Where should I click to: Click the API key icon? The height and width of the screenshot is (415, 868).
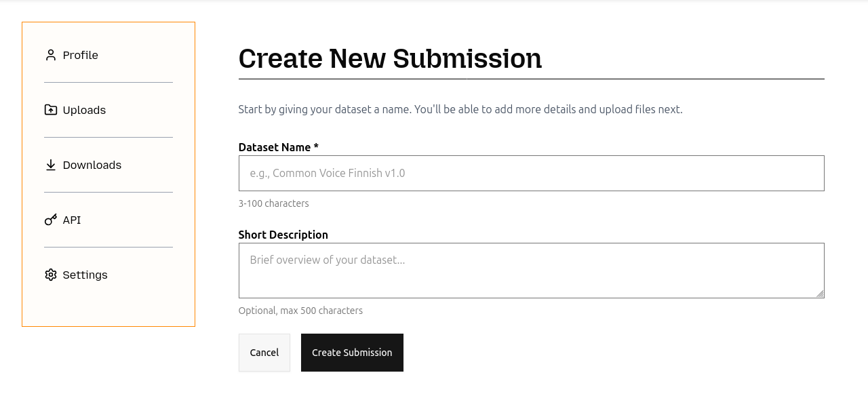pos(51,220)
